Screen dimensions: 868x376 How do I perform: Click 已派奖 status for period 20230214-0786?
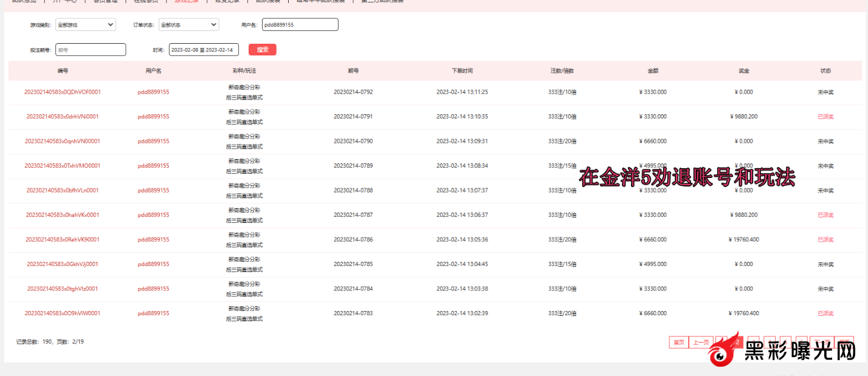tap(825, 240)
